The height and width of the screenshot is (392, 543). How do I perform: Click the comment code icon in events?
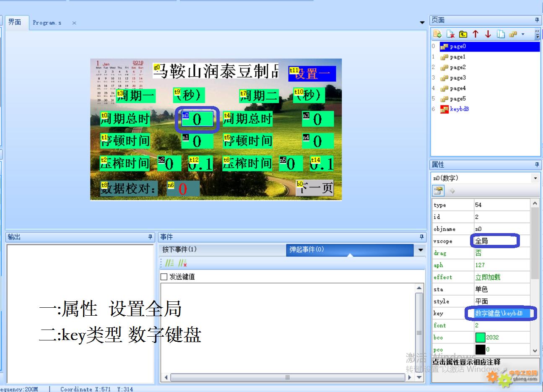tap(169, 263)
